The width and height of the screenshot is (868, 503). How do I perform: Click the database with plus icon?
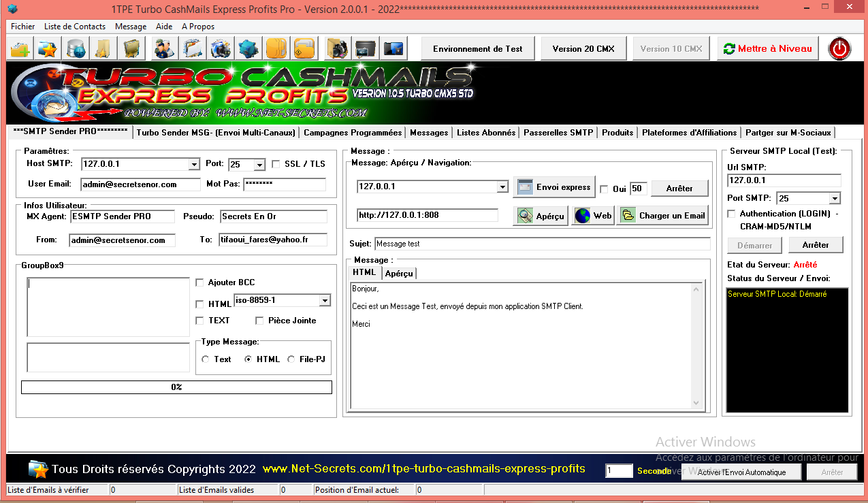(x=76, y=49)
